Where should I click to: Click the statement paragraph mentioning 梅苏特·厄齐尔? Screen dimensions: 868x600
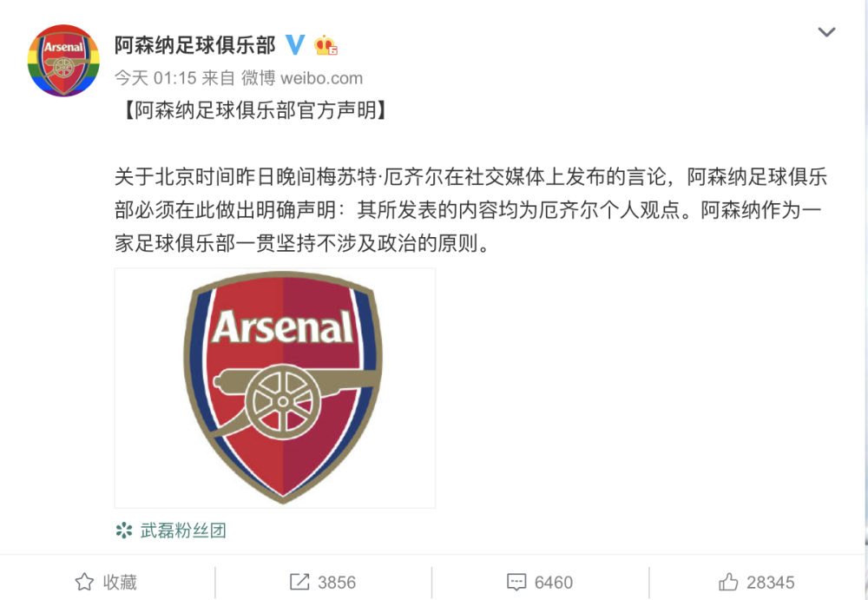pyautogui.click(x=471, y=210)
